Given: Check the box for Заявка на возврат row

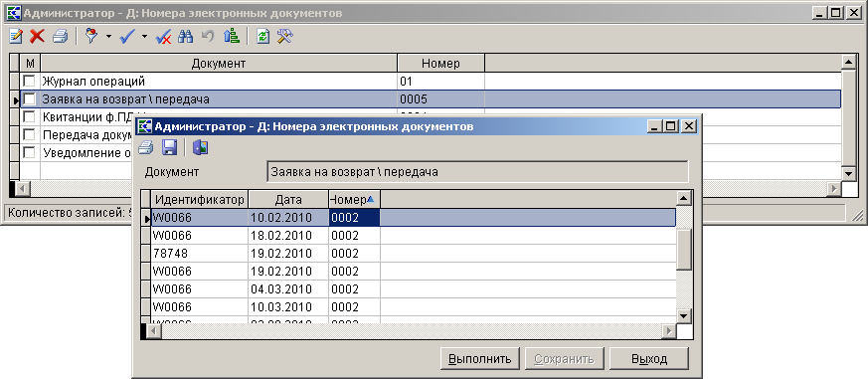Looking at the screenshot, I should (x=29, y=98).
